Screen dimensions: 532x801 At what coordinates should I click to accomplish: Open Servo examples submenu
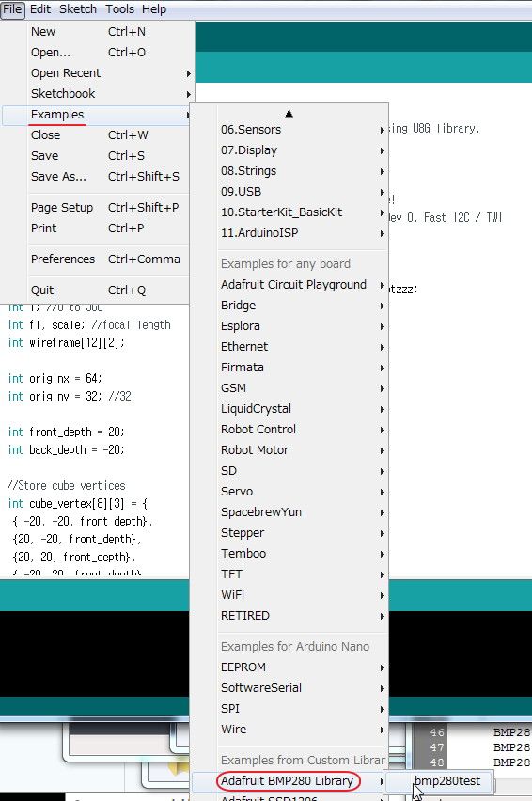pyautogui.click(x=289, y=492)
